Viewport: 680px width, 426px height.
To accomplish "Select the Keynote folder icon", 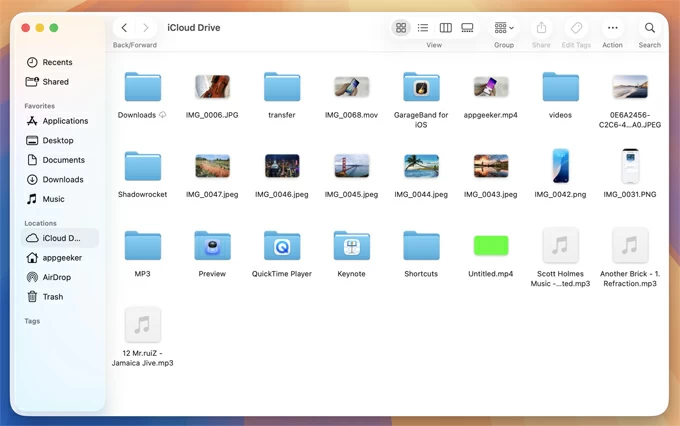I will (351, 246).
